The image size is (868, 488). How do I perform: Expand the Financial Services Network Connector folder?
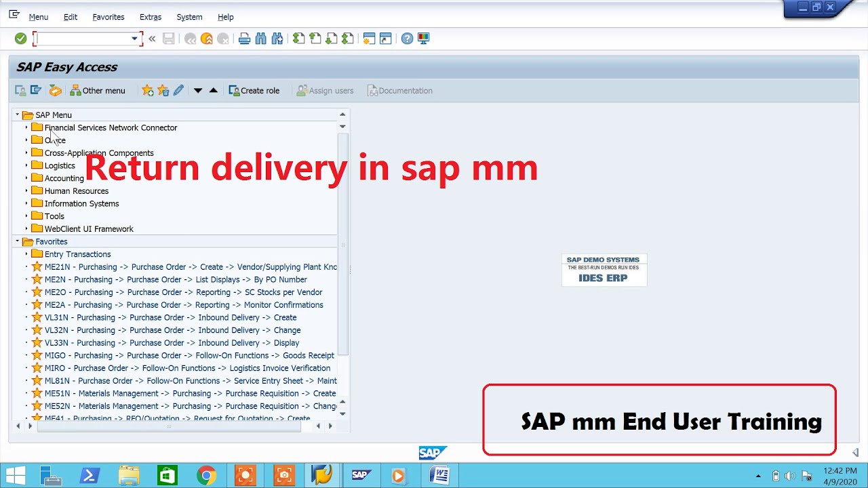(26, 127)
